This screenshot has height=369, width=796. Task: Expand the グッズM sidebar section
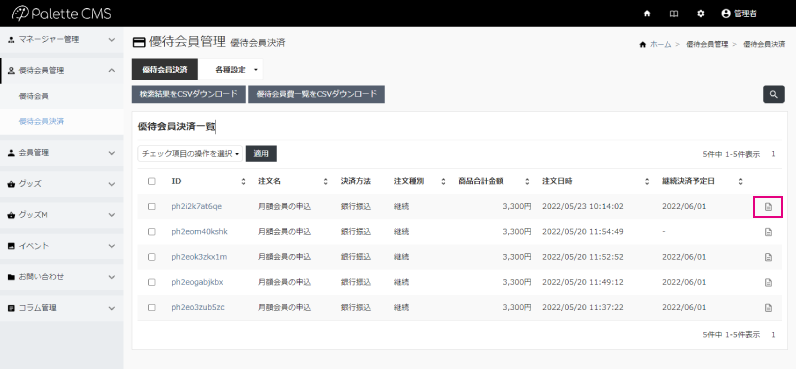tap(61, 215)
